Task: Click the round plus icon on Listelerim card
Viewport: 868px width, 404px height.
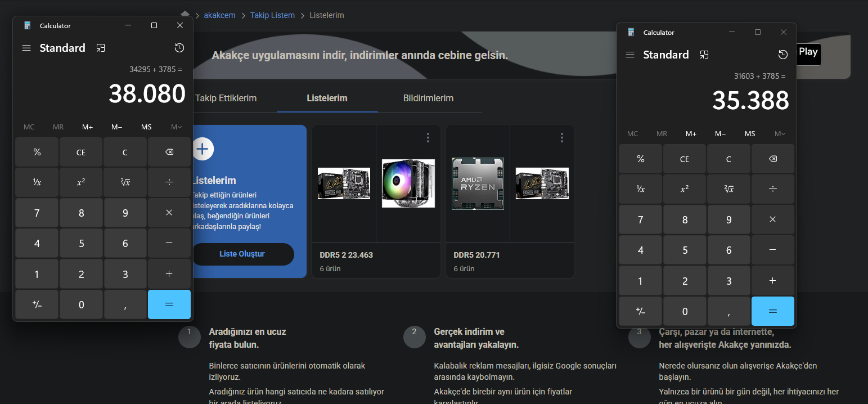Action: point(203,149)
